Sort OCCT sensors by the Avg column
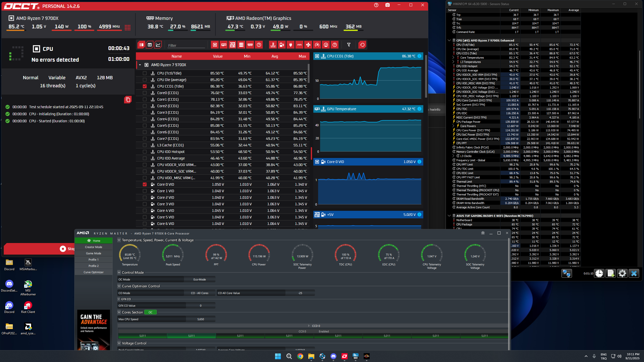Screen dimensions: 644x362 (x=275, y=56)
